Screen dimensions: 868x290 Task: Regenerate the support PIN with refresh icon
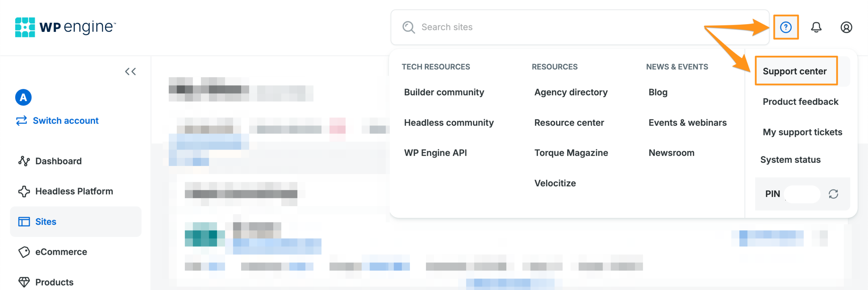[x=833, y=194]
